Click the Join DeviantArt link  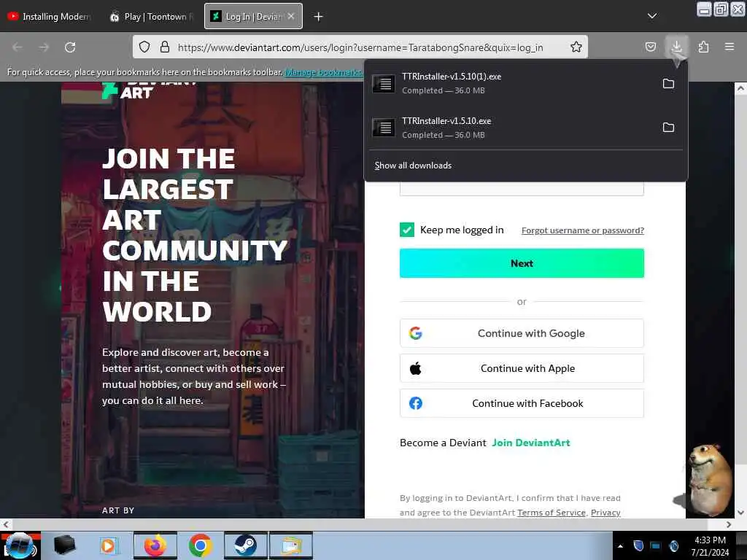531,443
